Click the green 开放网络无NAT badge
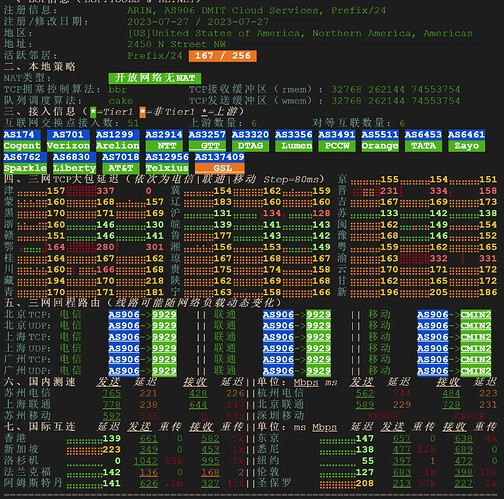The image size is (504, 499). click(155, 78)
